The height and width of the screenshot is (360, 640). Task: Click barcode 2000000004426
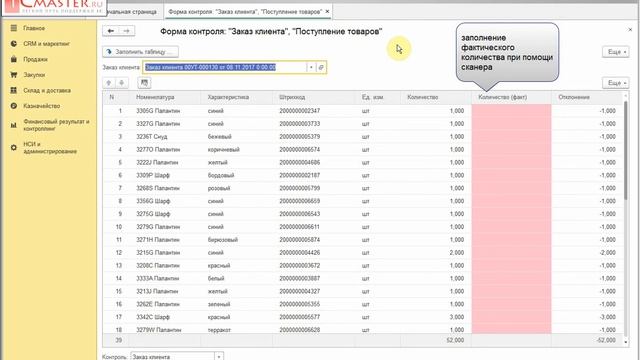tap(300, 253)
